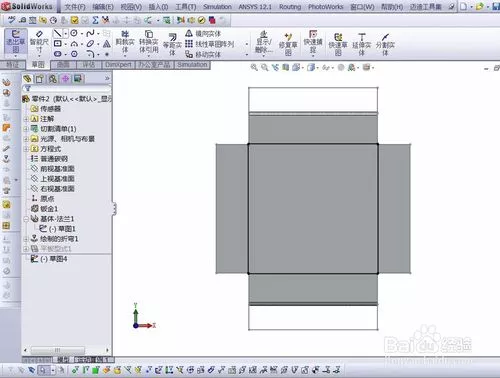Image resolution: width=500 pixels, height=378 pixels.
Task: Expand the 绘制的折弯1 tree node
Action: pos(26,239)
